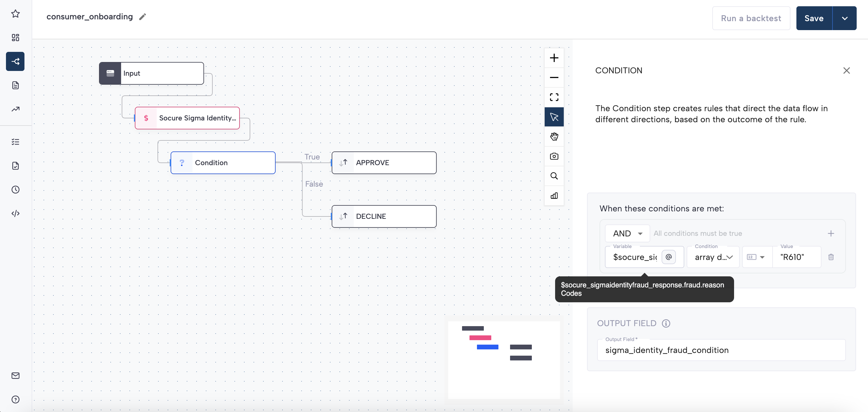The height and width of the screenshot is (412, 868).
Task: Open the AND logical operator dropdown
Action: click(x=627, y=233)
